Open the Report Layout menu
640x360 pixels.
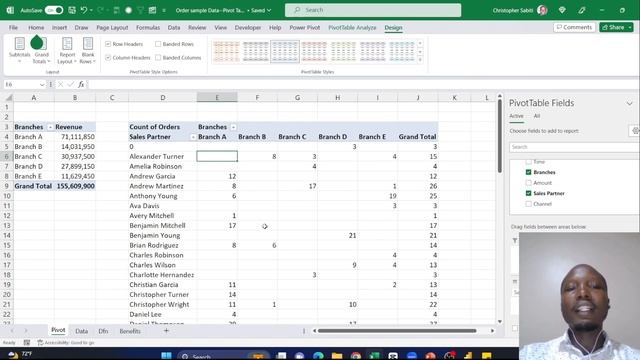pyautogui.click(x=67, y=50)
